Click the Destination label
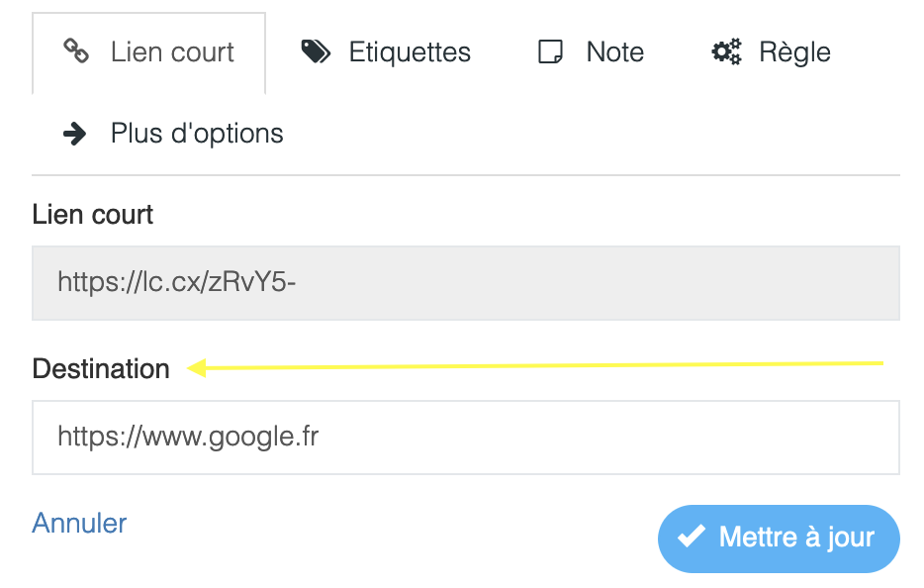The height and width of the screenshot is (588, 924). (x=101, y=368)
